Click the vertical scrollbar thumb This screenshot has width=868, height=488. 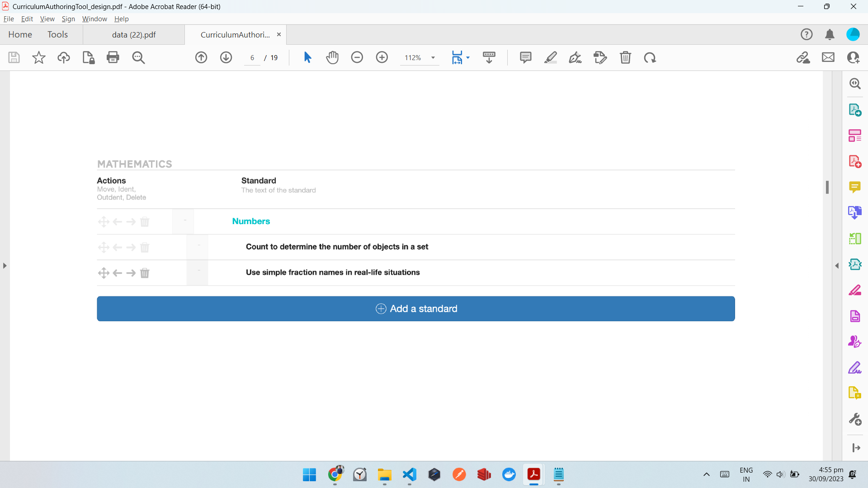[x=827, y=187]
